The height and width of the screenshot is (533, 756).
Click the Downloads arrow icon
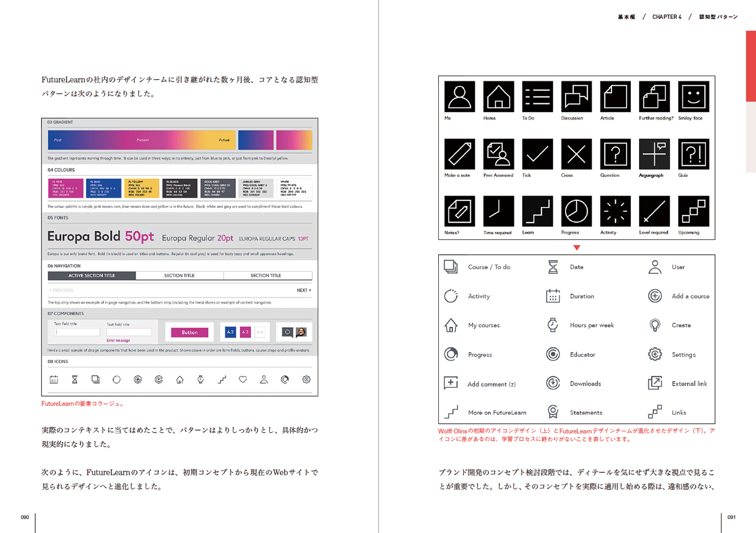553,383
